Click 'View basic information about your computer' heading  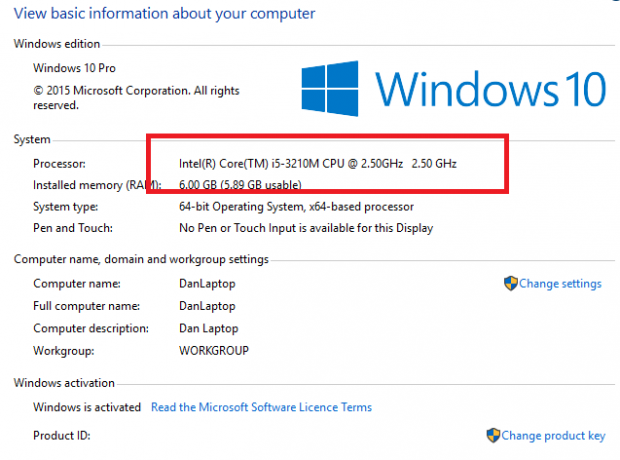[x=164, y=13]
